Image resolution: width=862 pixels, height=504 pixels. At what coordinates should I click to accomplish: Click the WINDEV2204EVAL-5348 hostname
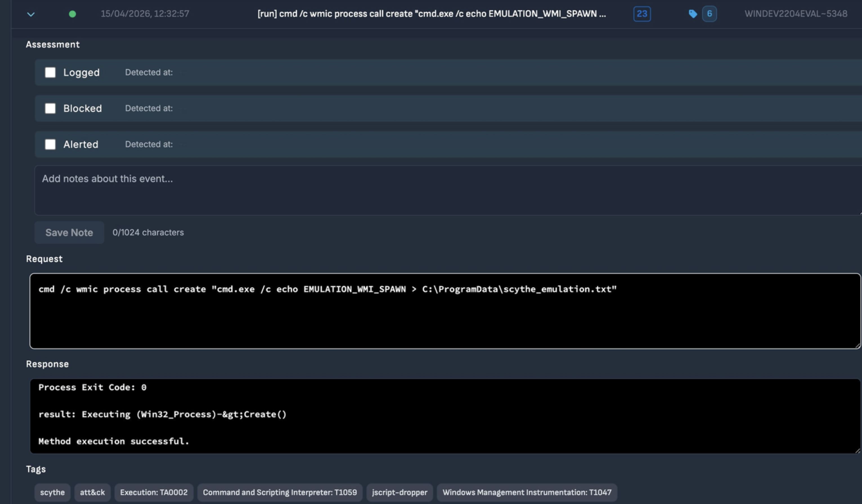[796, 14]
